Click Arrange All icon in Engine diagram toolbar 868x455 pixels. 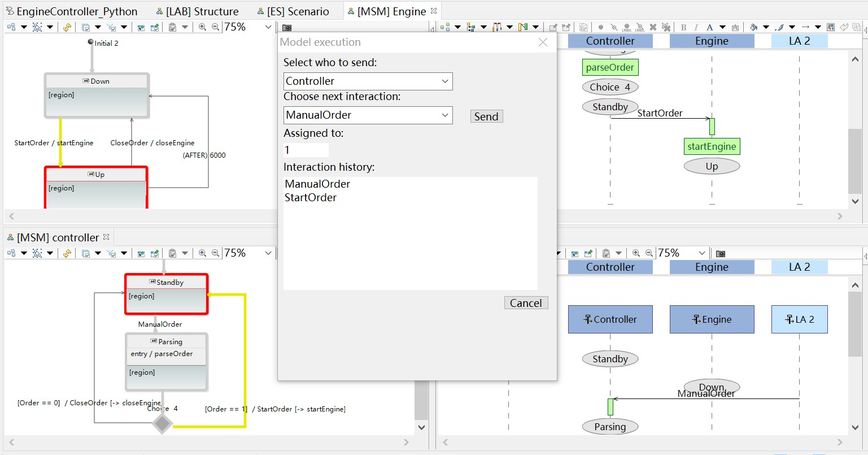pyautogui.click(x=11, y=27)
